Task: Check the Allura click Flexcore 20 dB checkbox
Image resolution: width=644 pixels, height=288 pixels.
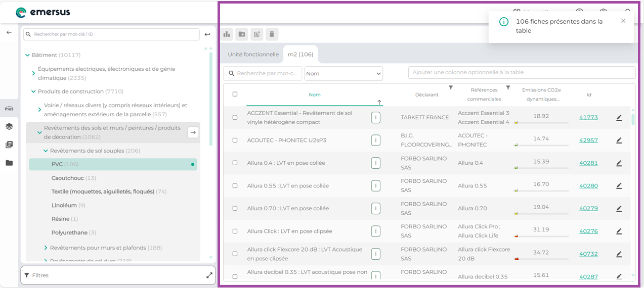Action: click(x=235, y=254)
